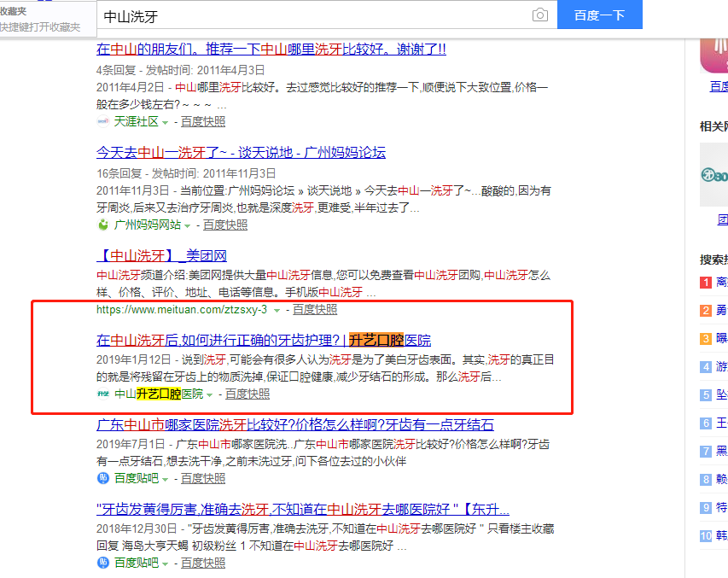Click the 收藏夹 favorites tooltip label
This screenshot has width=728, height=578.
14,11
